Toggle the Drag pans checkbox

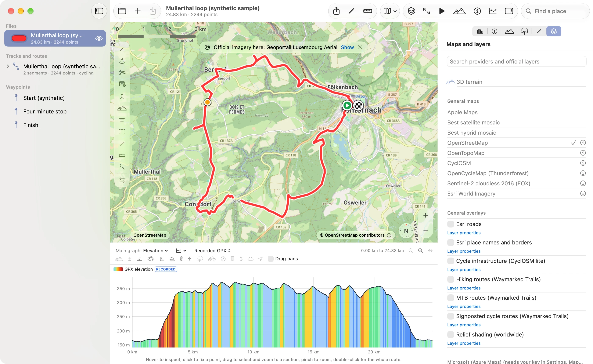[x=270, y=259]
